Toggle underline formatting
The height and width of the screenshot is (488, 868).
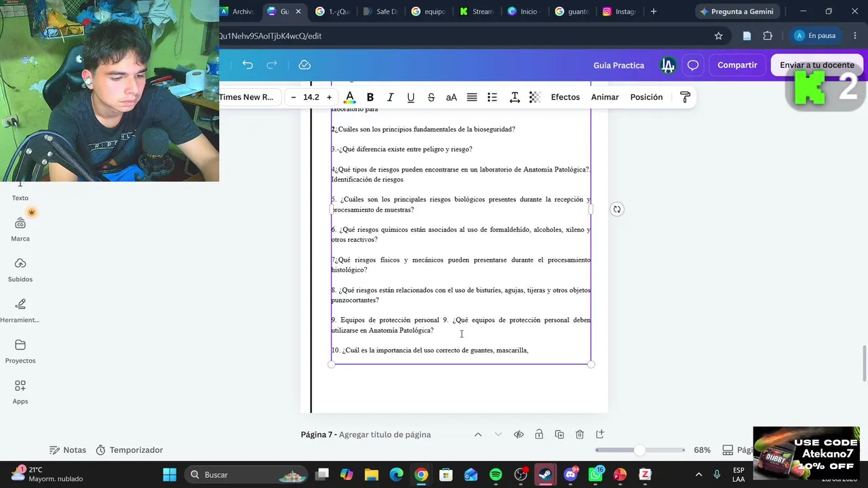point(410,97)
